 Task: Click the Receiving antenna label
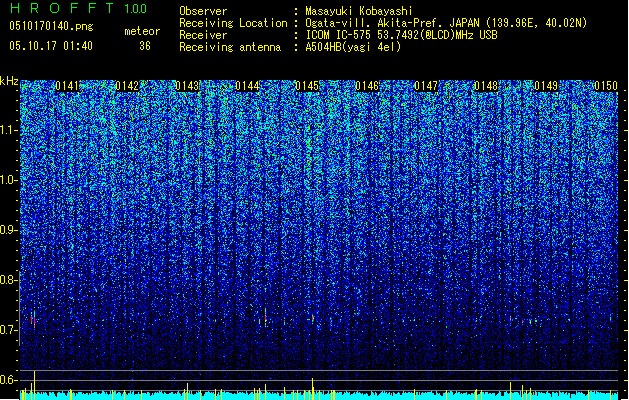[x=230, y=47]
